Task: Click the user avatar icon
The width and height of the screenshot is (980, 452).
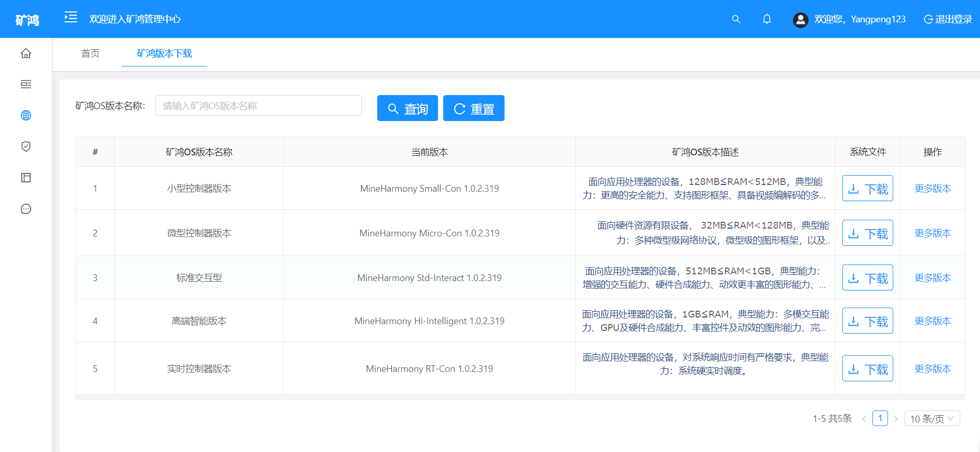Action: tap(800, 20)
